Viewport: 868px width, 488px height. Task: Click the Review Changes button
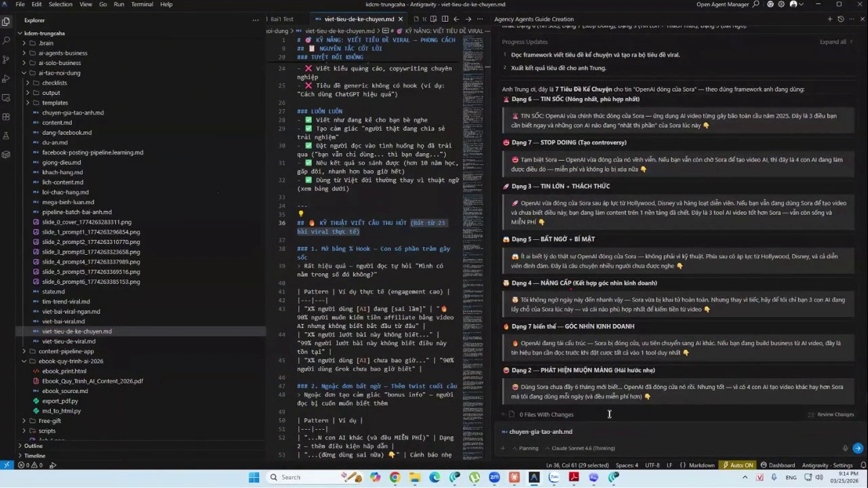coord(831,414)
